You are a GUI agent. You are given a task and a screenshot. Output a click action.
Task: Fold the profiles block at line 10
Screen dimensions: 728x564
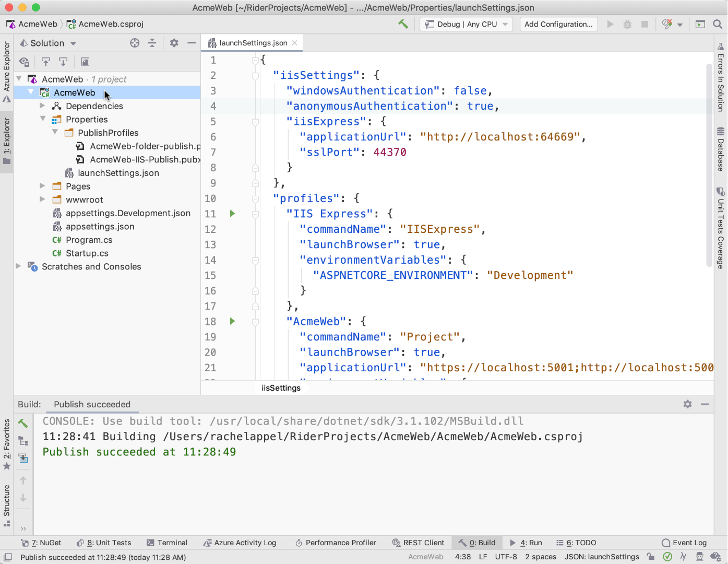click(255, 198)
